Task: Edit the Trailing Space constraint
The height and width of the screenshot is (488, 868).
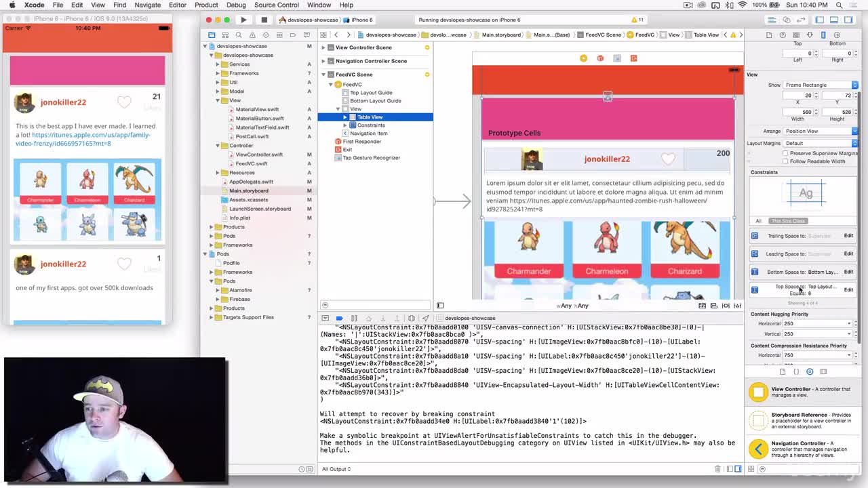Action: click(x=848, y=236)
